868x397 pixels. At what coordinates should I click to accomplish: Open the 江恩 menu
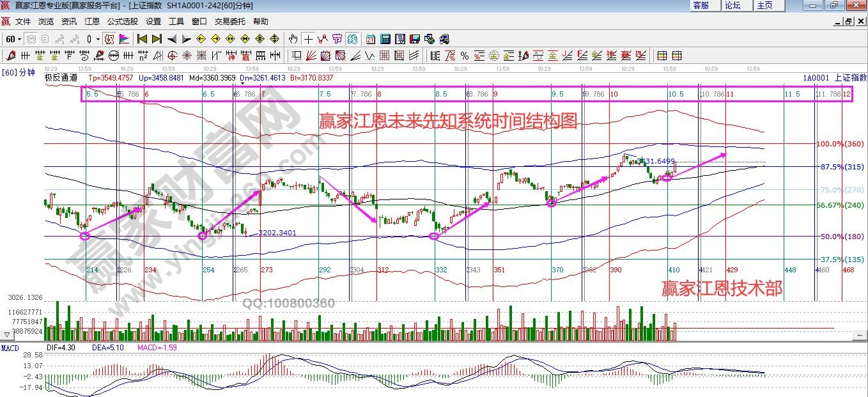pos(92,21)
